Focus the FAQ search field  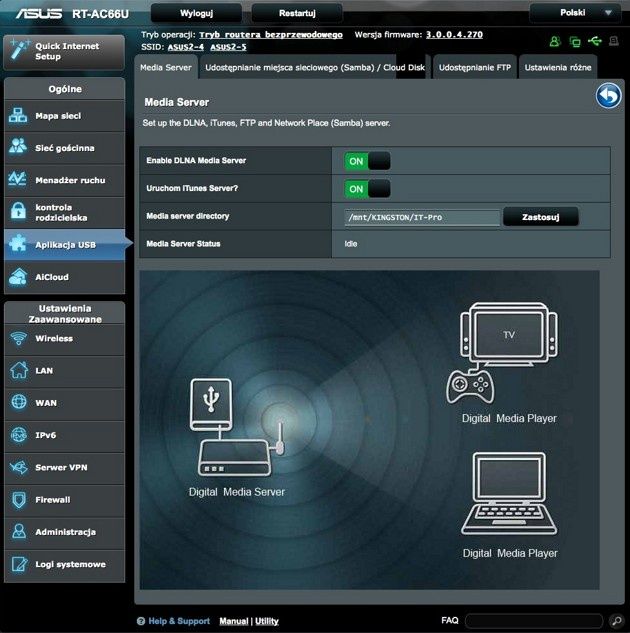[534, 620]
